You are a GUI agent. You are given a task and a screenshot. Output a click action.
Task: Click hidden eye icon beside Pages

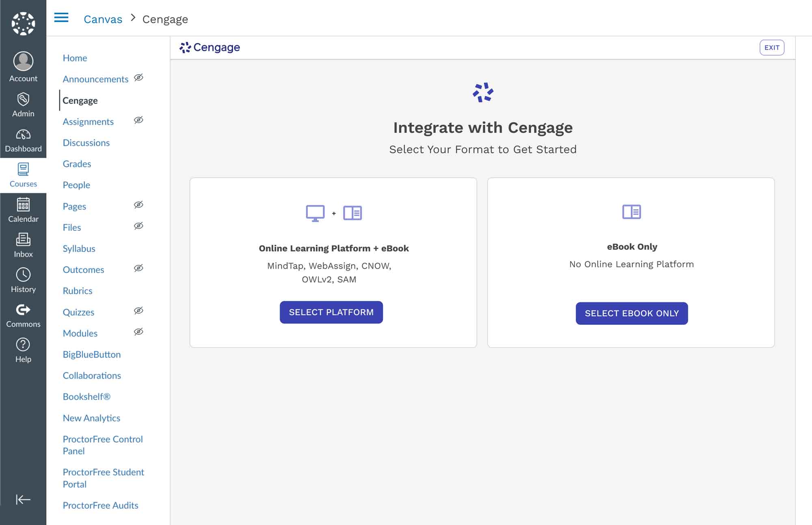pos(139,205)
